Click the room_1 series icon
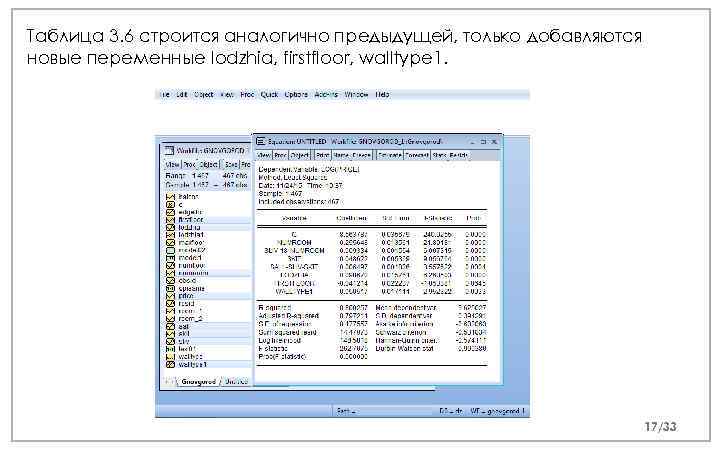 click(x=170, y=311)
